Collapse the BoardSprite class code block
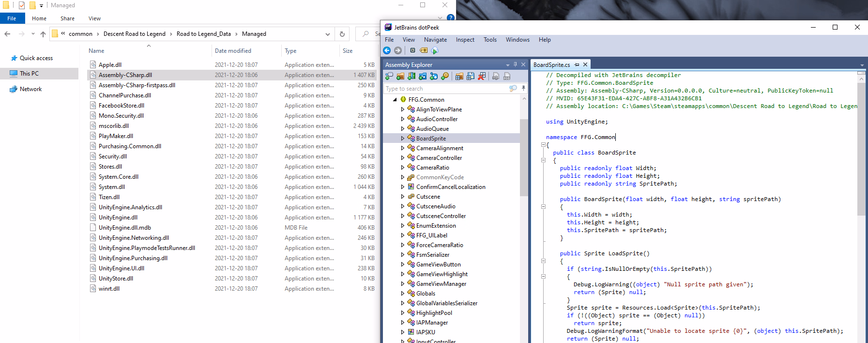Screen dimensions: 868x343 [x=543, y=160]
